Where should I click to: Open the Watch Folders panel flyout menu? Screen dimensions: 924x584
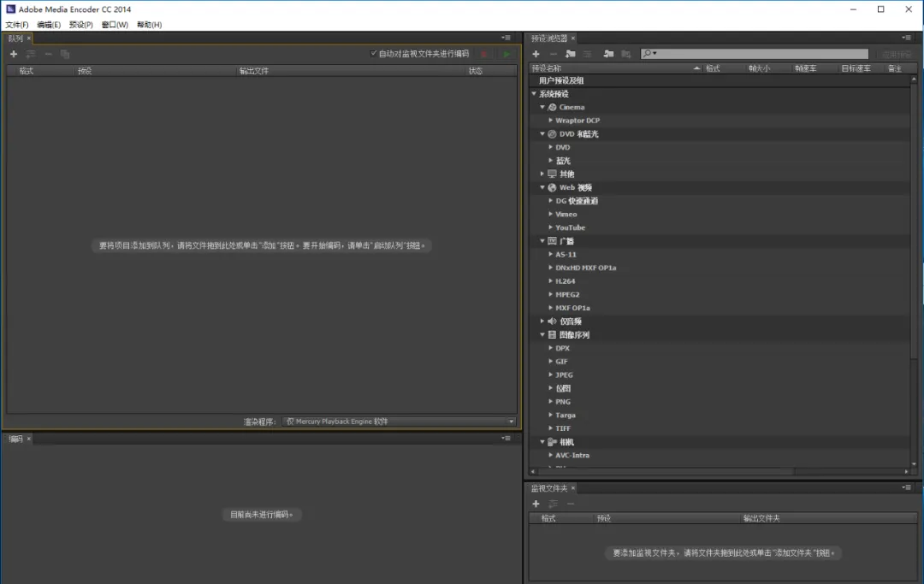[906, 487]
